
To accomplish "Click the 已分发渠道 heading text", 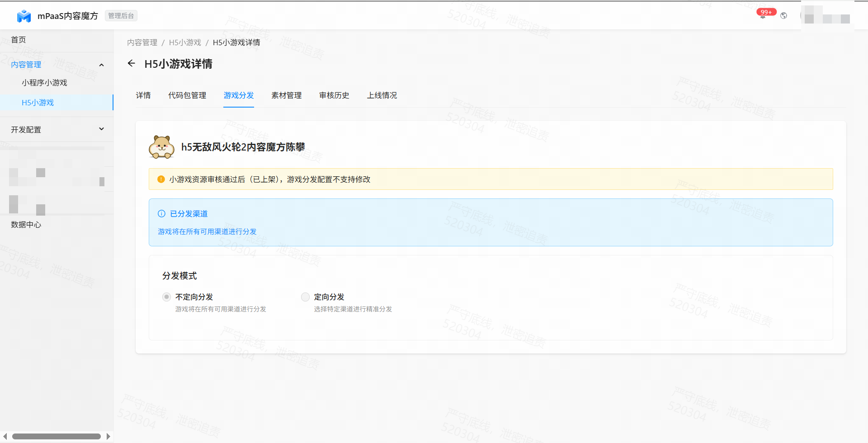I will pyautogui.click(x=189, y=214).
